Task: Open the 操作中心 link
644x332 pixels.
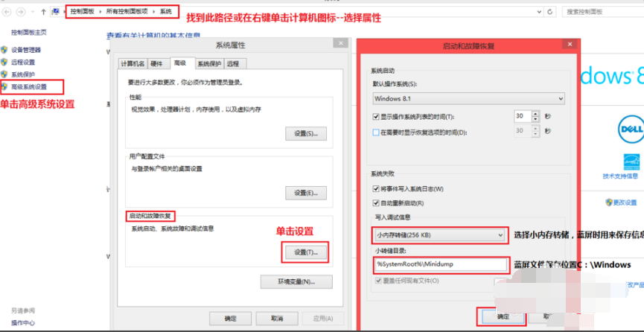Action: pyautogui.click(x=23, y=323)
